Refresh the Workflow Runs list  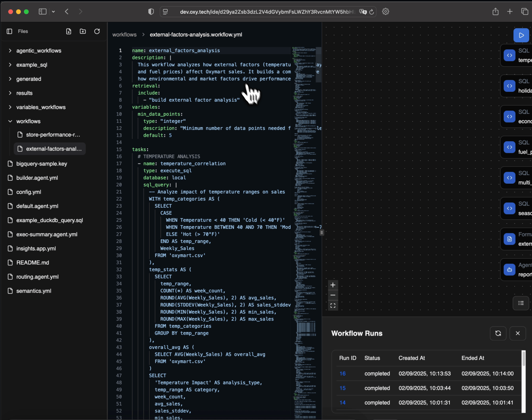[498, 333]
